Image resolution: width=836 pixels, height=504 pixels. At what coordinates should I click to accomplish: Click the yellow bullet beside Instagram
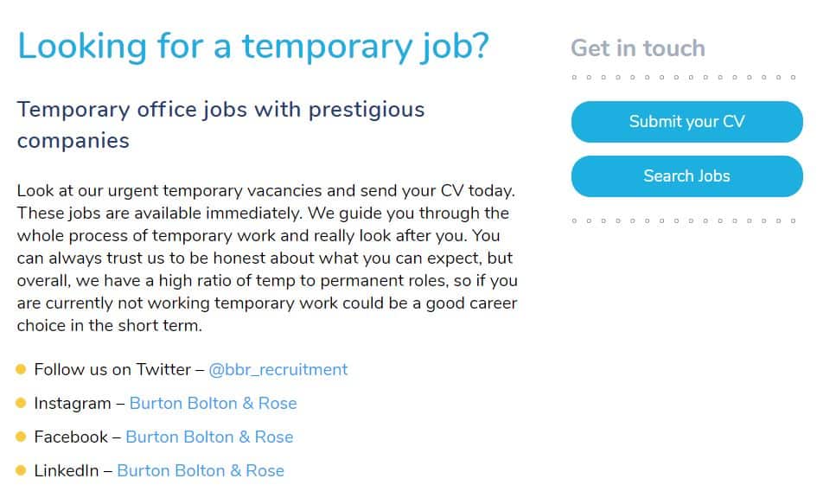[x=21, y=403]
